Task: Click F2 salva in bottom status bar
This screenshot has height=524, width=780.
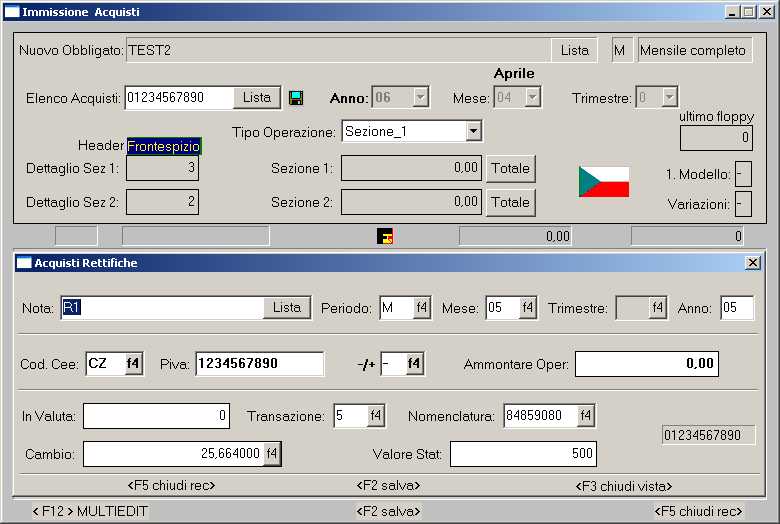Action: [x=389, y=511]
